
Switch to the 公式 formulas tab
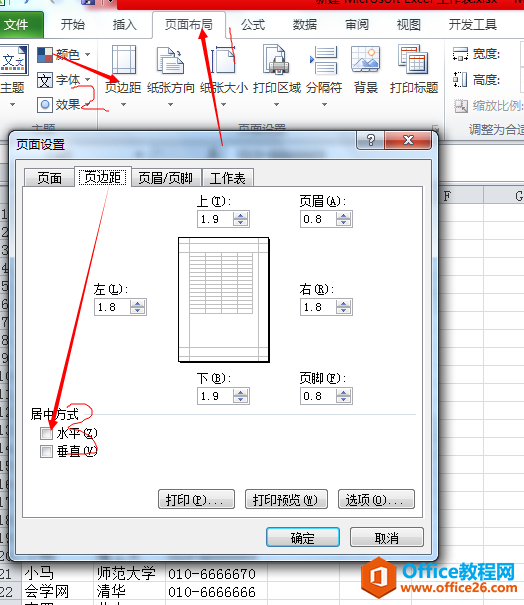(x=253, y=25)
